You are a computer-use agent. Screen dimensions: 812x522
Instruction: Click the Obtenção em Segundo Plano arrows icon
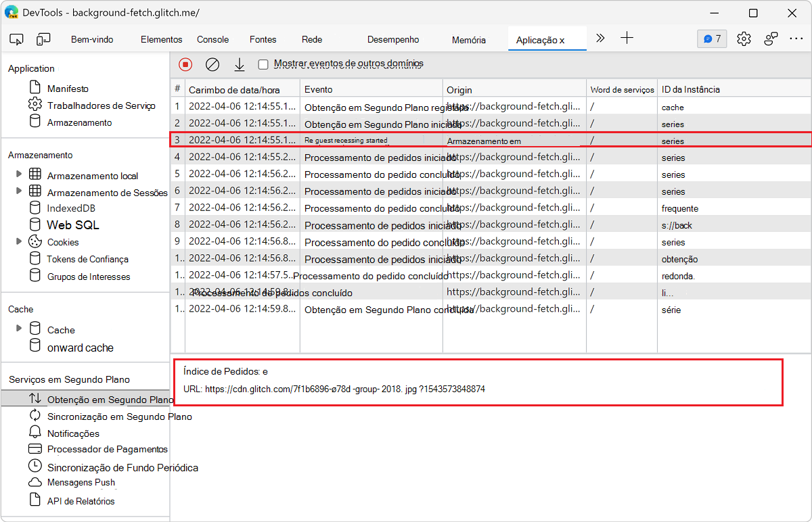click(x=35, y=399)
